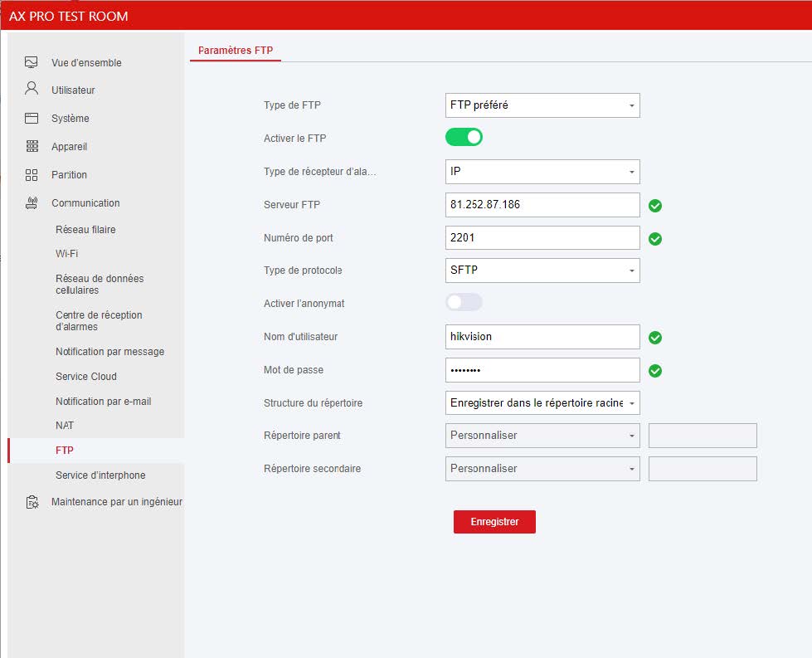Click the Enregistrer button
The height and width of the screenshot is (658, 812).
click(x=494, y=521)
